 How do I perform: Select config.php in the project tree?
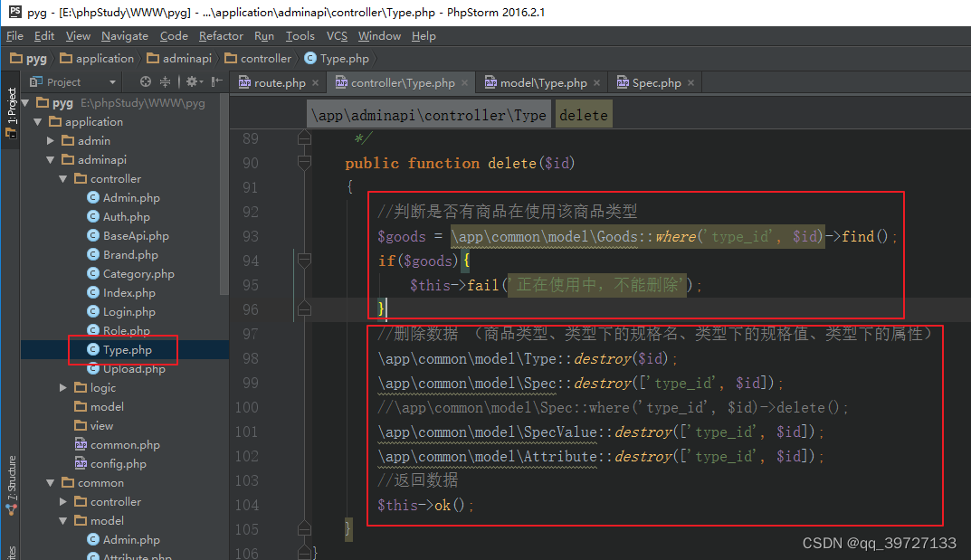(110, 463)
